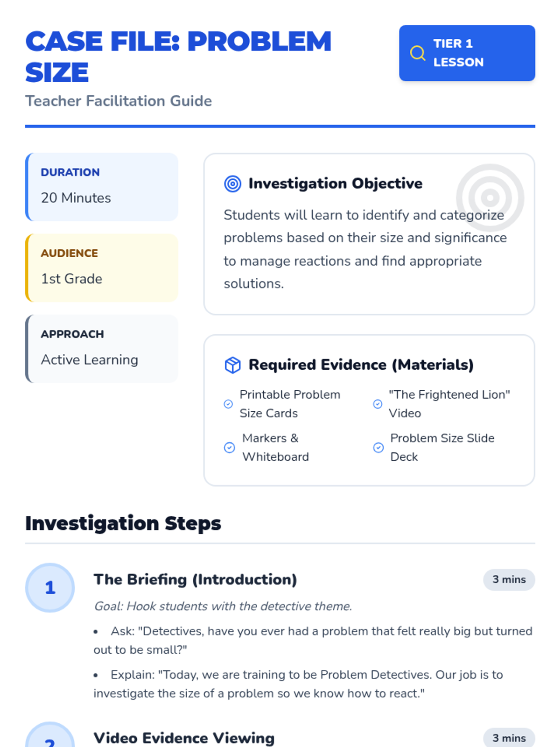Select the Audience 1st Grade card
The image size is (560, 747).
point(102,268)
